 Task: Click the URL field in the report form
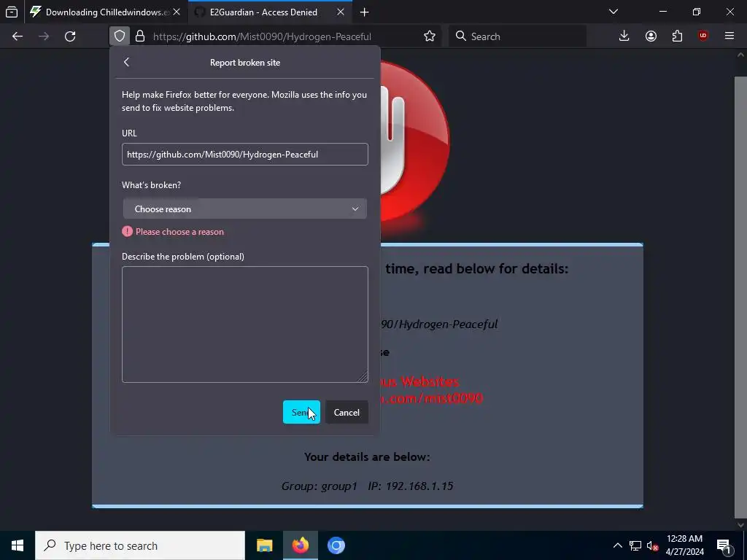click(245, 155)
